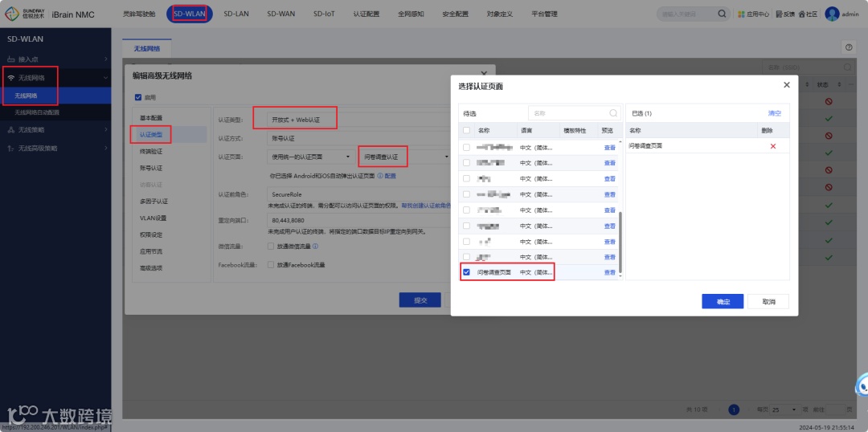Close the 编辑高级无线网络 dialog

pyautogui.click(x=484, y=72)
